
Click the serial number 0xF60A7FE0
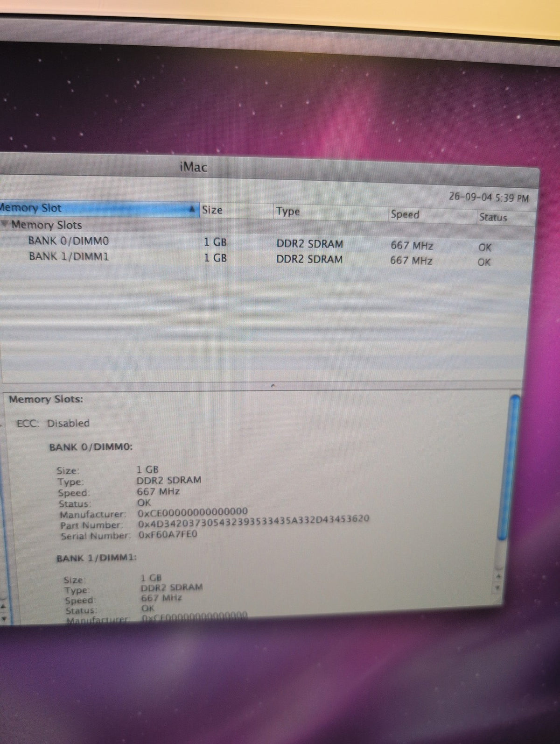[x=168, y=535]
